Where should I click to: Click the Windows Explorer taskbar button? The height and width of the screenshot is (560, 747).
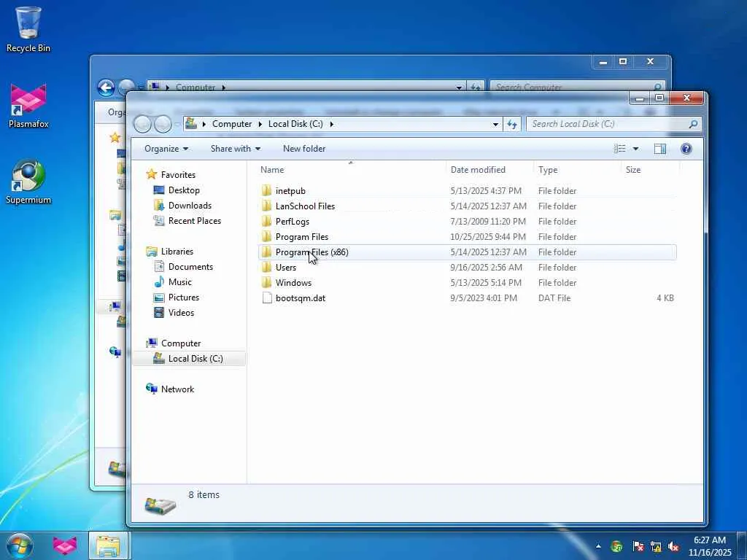(x=108, y=545)
